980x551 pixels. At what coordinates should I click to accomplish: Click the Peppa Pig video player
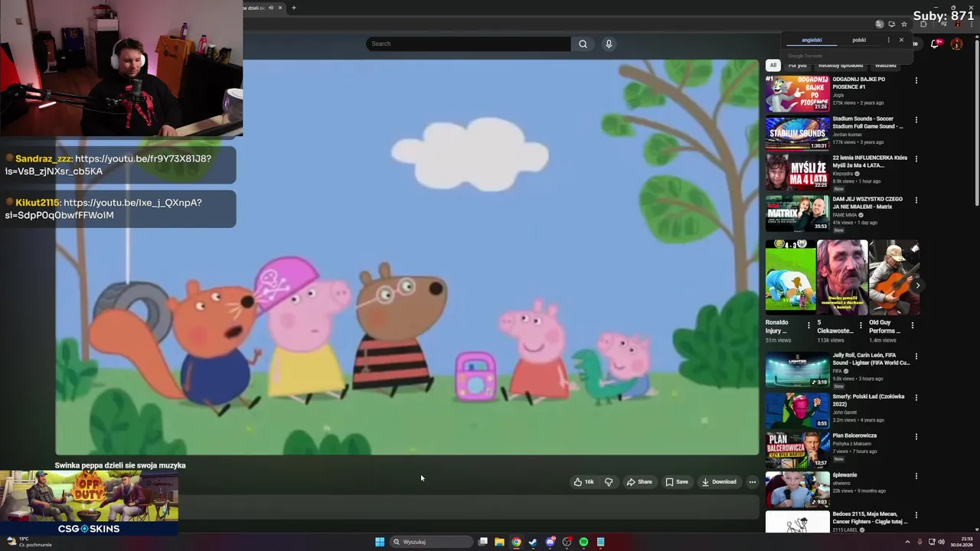pos(407,257)
